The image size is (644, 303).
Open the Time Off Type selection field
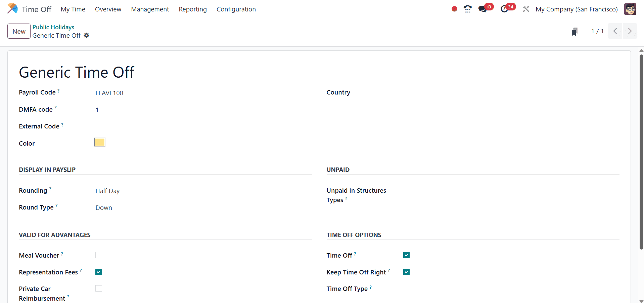pos(511,289)
